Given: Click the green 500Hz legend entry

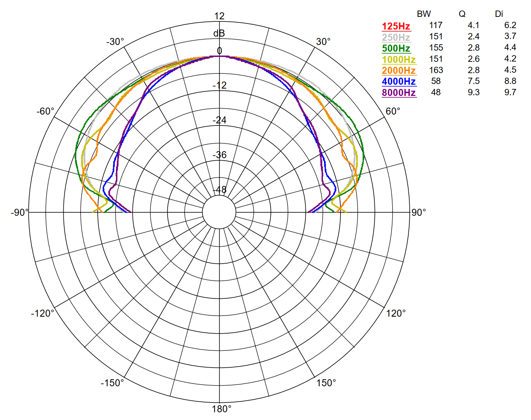Looking at the screenshot, I should [396, 49].
